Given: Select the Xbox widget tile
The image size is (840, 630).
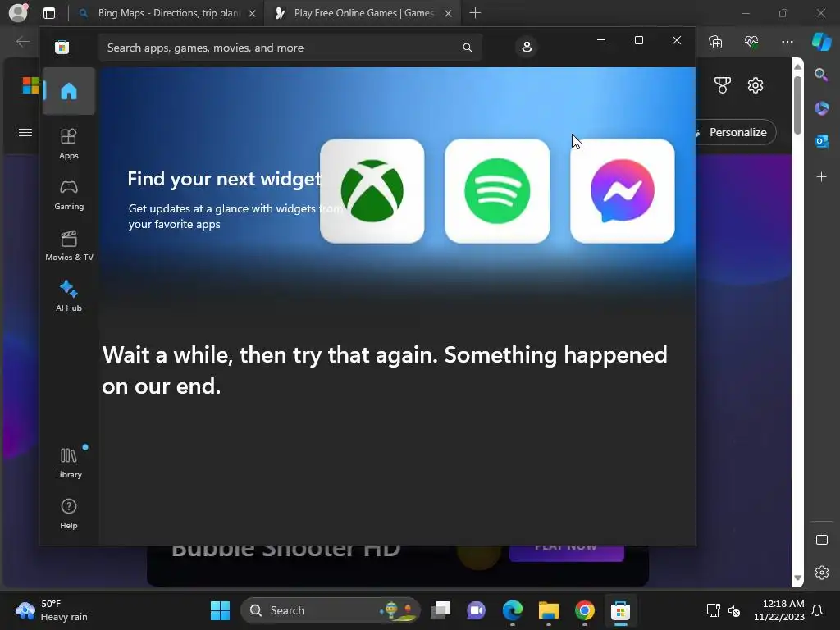Looking at the screenshot, I should click(x=372, y=190).
